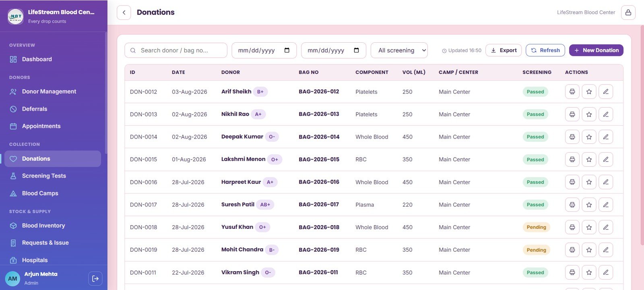644x290 pixels.
Task: Star donation DON-0013
Action: [589, 114]
